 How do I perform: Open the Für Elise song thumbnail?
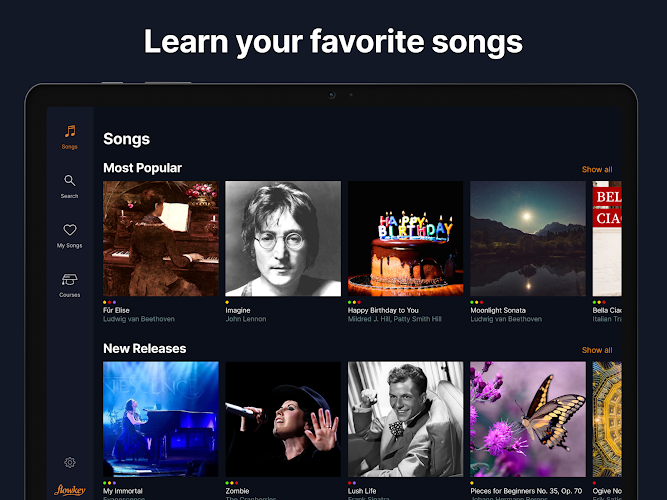[x=161, y=238]
